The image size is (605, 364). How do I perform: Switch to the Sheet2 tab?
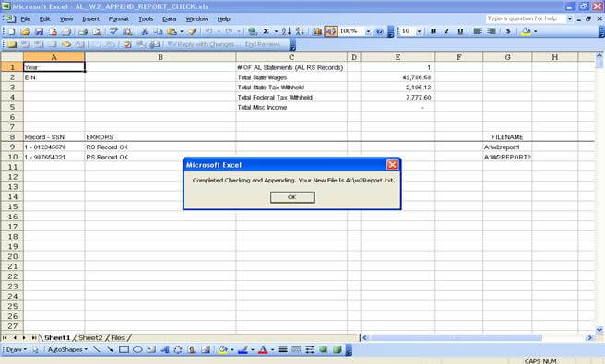click(x=90, y=338)
